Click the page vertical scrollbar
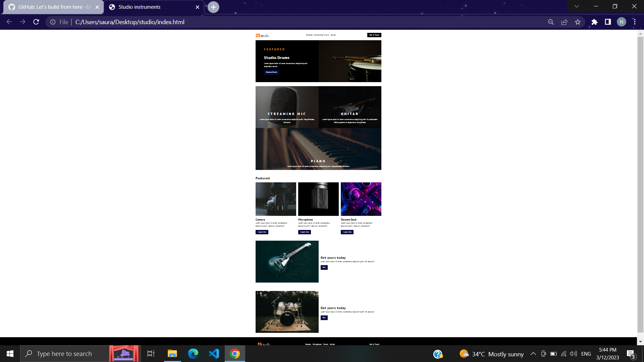 pyautogui.click(x=640, y=184)
